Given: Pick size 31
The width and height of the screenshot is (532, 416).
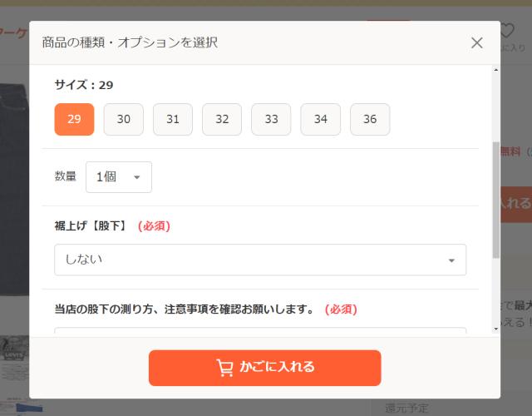Looking at the screenshot, I should point(173,119).
